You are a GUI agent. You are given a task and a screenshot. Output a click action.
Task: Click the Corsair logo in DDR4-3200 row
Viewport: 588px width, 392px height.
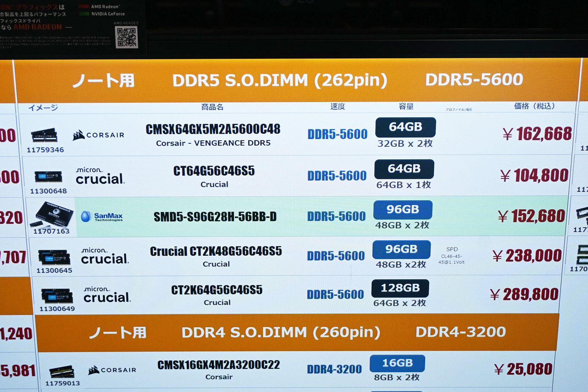112,370
